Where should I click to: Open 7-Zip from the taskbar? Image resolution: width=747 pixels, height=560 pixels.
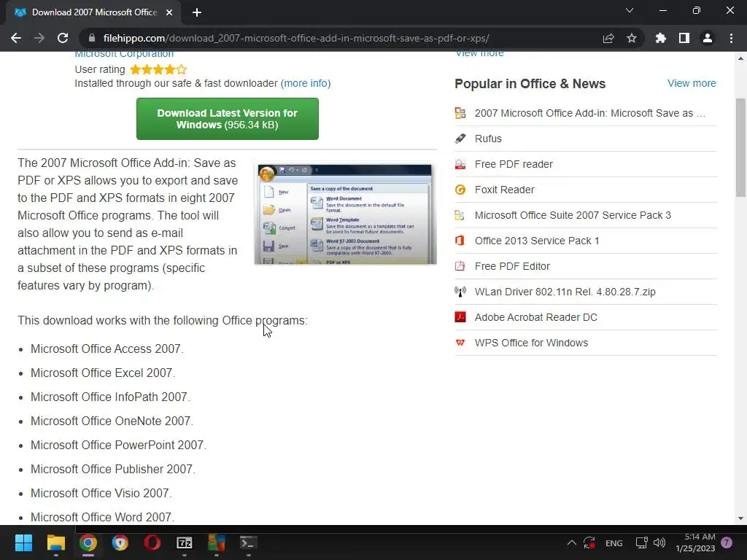185,542
